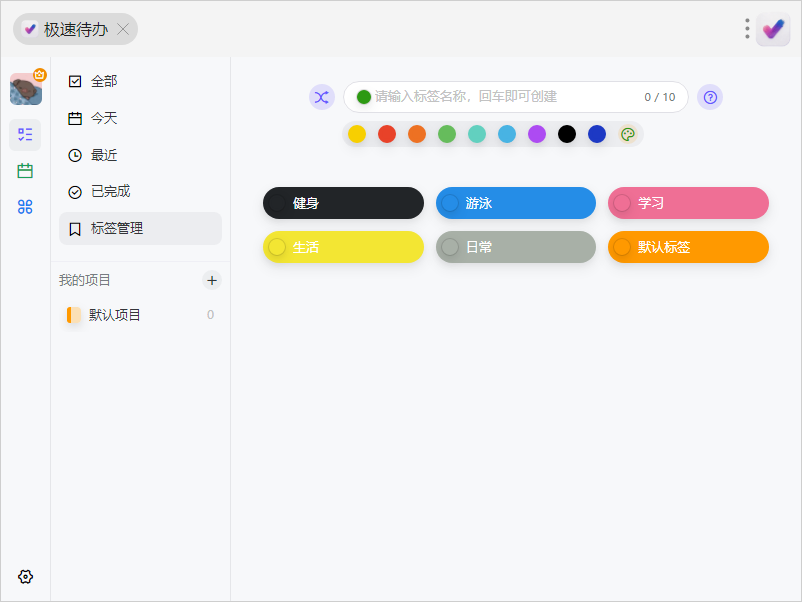Open the green calendar sidebar icon
802x602 pixels.
point(25,171)
